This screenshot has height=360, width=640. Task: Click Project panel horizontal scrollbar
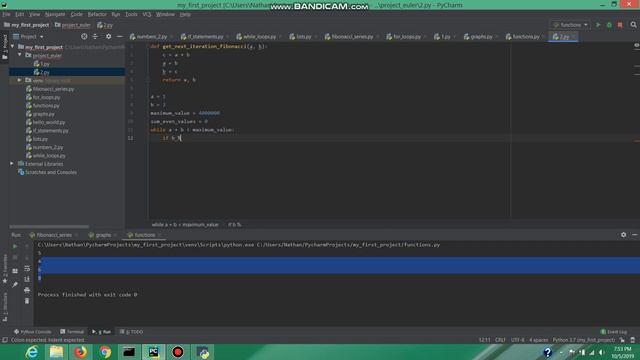(x=49, y=226)
